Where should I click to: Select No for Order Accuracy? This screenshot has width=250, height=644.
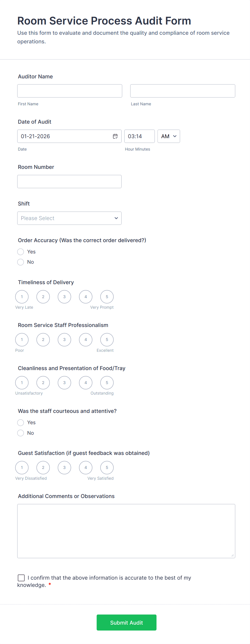20,262
